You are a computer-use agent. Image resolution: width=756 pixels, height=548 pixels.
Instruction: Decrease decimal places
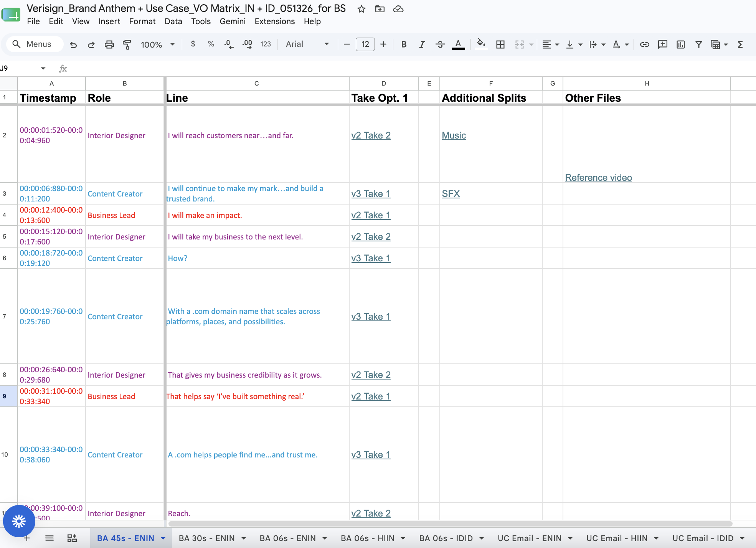(x=229, y=44)
